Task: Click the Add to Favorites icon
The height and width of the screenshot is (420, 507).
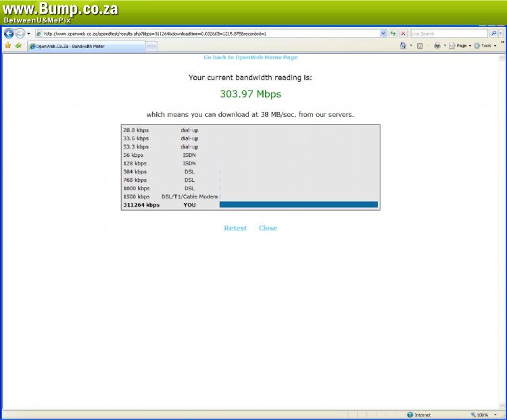Action: [x=18, y=46]
